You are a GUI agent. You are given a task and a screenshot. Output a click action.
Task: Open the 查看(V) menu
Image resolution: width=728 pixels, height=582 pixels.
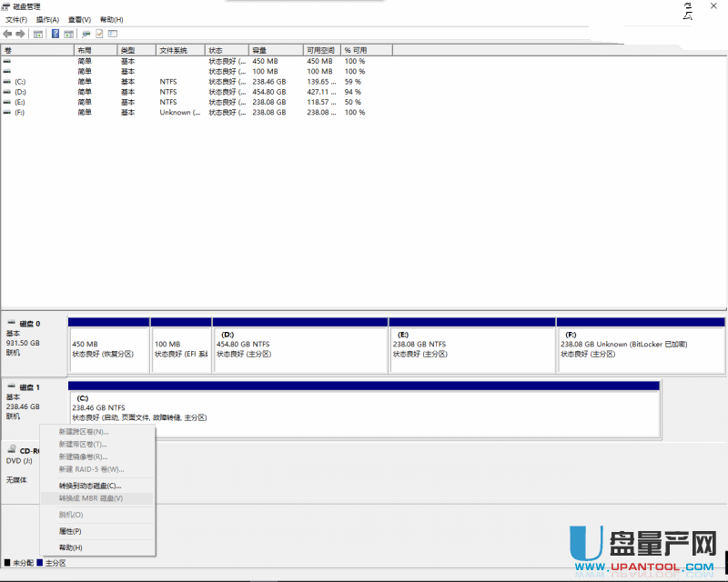tap(79, 19)
